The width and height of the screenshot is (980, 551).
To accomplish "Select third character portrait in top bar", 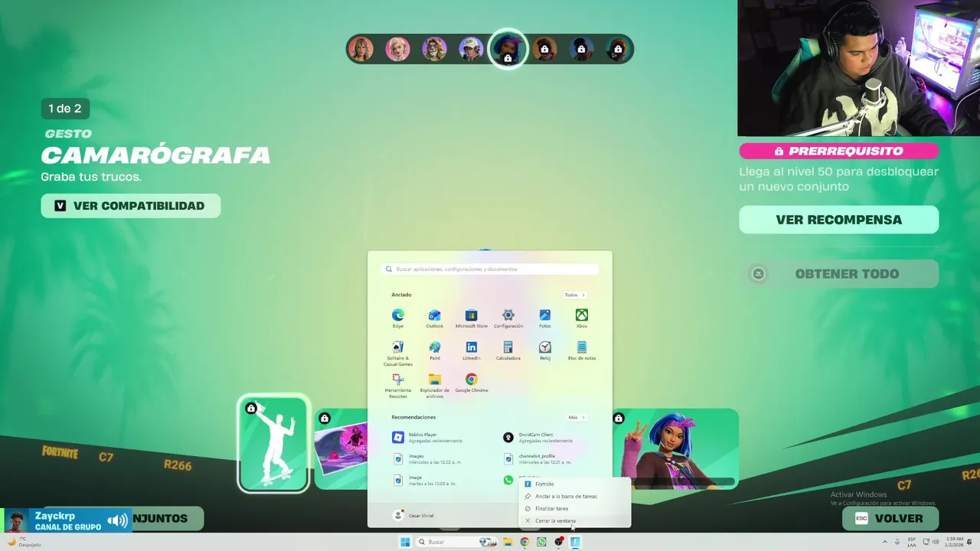I will tap(434, 50).
